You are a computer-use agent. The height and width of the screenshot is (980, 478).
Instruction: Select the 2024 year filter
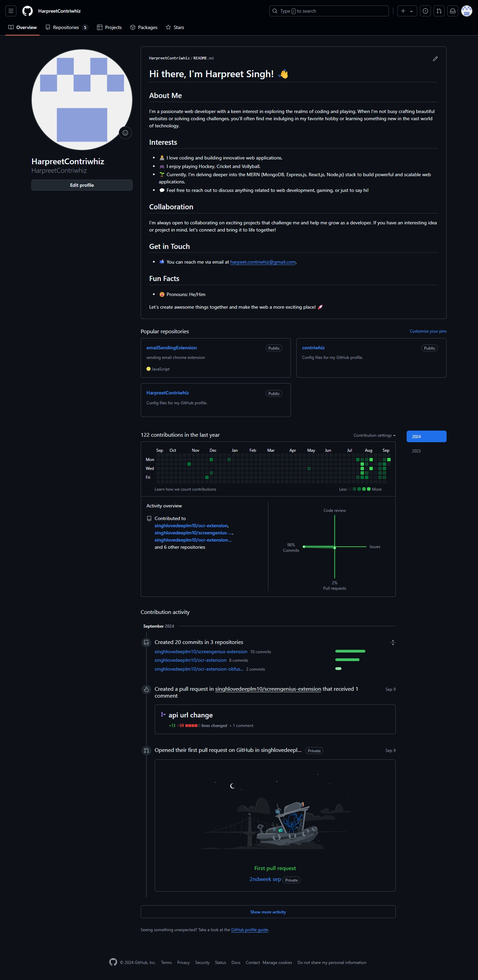pos(426,437)
